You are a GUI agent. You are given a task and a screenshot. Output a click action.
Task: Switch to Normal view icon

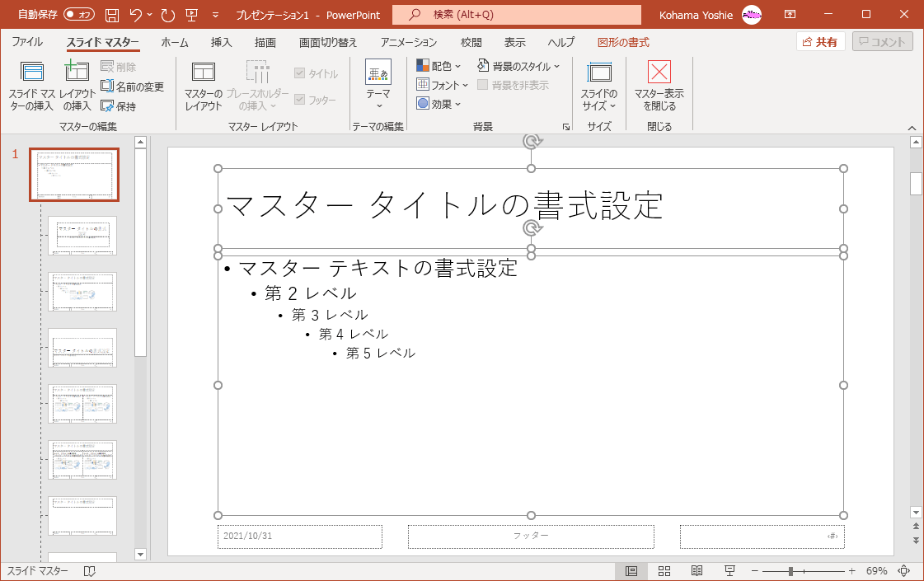[x=631, y=570]
